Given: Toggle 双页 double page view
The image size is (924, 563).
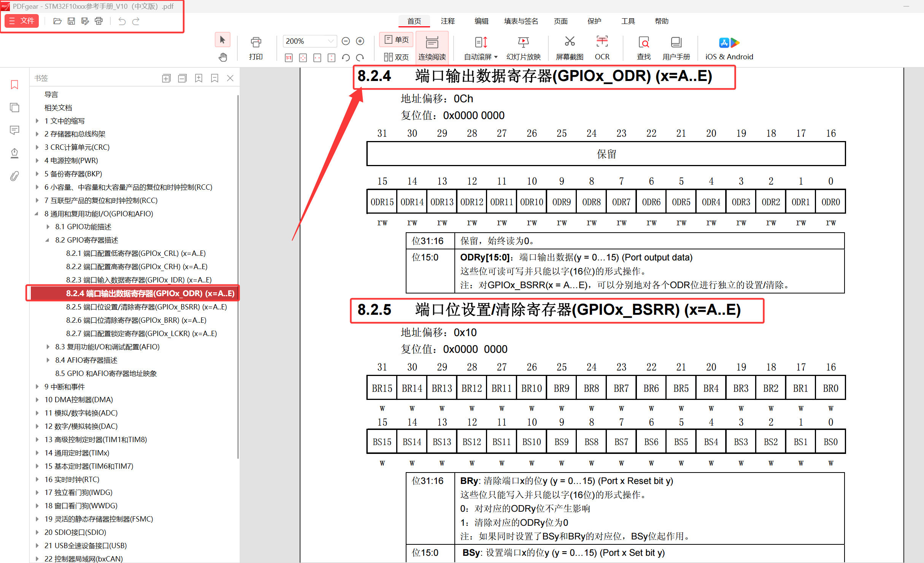Looking at the screenshot, I should click(397, 57).
